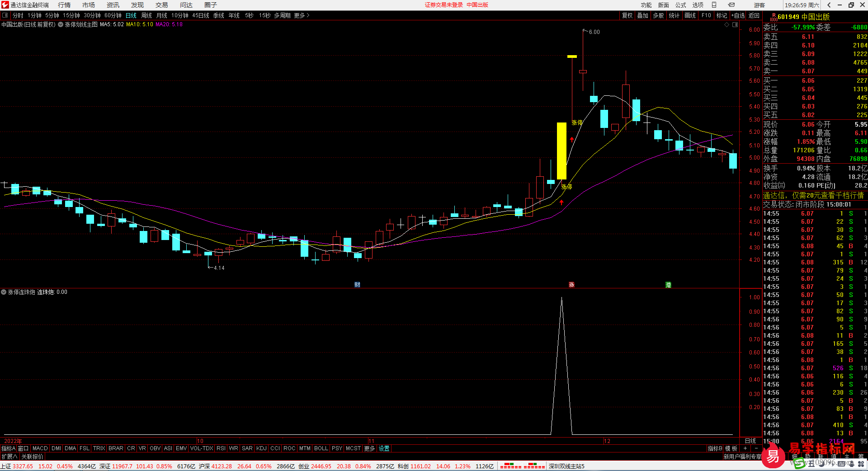Image resolution: width=868 pixels, height=471 pixels.
Task: Add stock via +自选 button
Action: [x=738, y=15]
